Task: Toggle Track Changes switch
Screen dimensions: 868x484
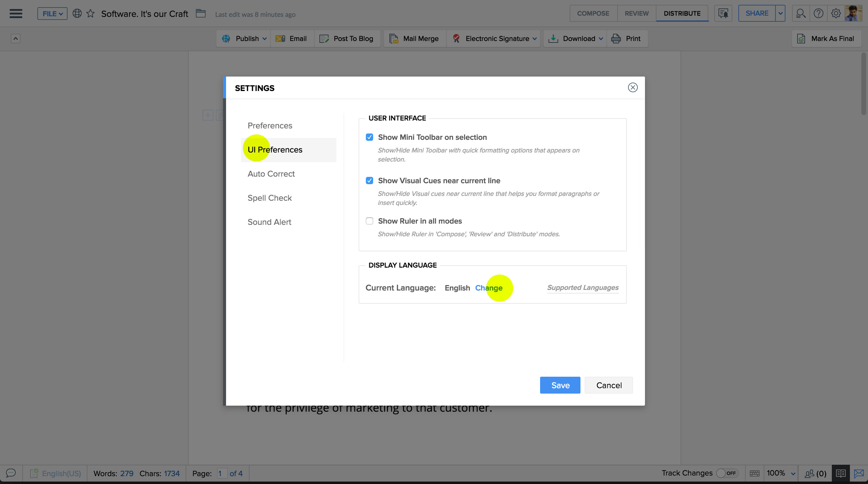Action: click(x=727, y=473)
